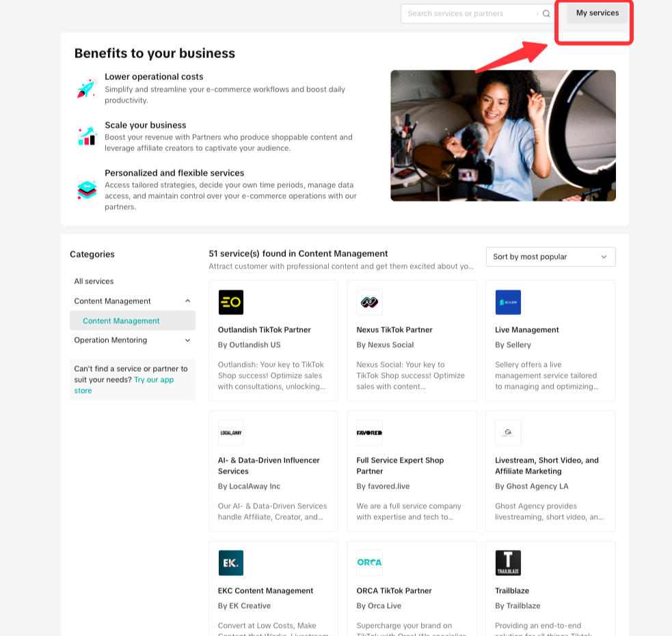Open EKC Content Management service title
This screenshot has width=672, height=636.
click(x=265, y=590)
